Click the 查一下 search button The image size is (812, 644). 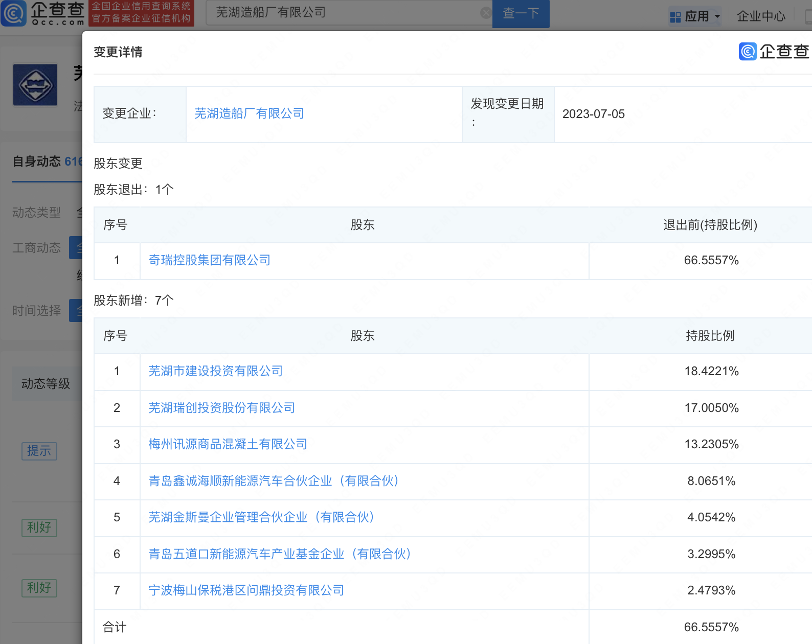[521, 13]
